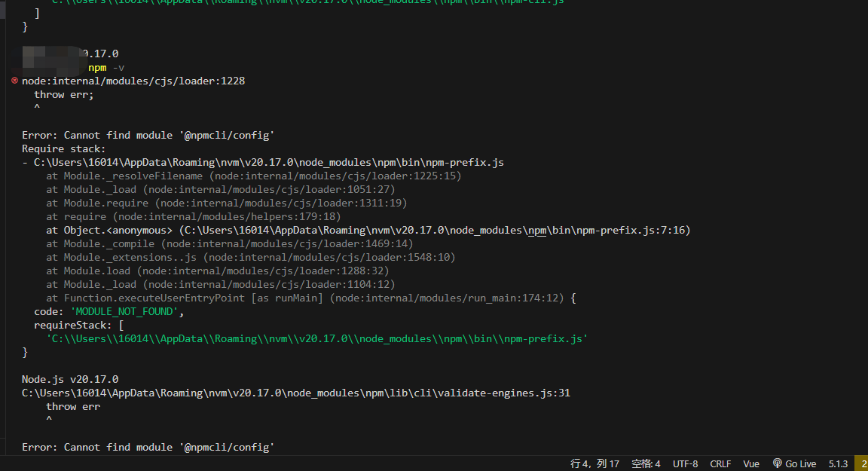This screenshot has height=471, width=868.
Task: Click the npm -v command text
Action: pos(104,67)
